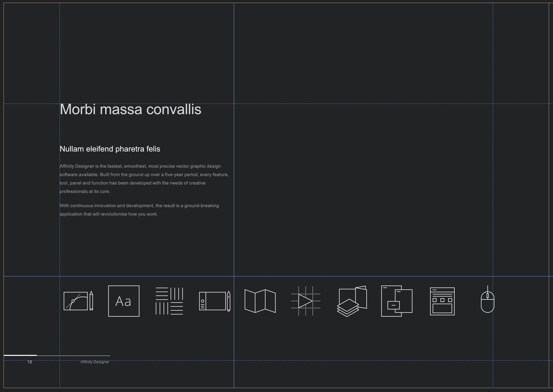Select the horizontal and vertical lines pattern icon
This screenshot has width=553, height=392.
pyautogui.click(x=169, y=301)
